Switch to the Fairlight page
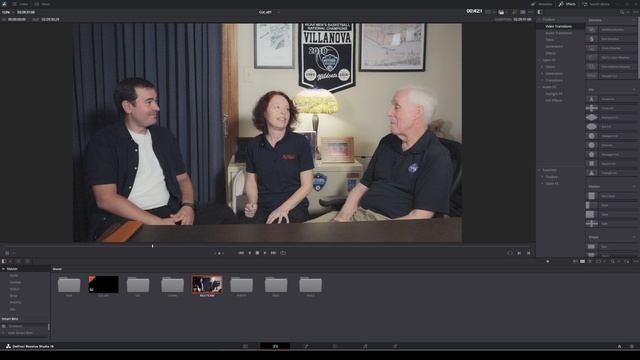This screenshot has width=640, height=360. coord(365,346)
